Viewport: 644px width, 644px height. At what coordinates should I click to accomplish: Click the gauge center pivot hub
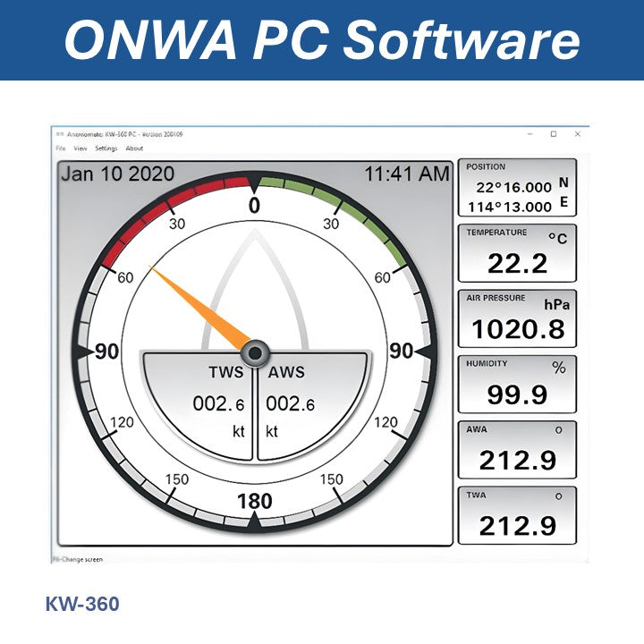tap(255, 352)
